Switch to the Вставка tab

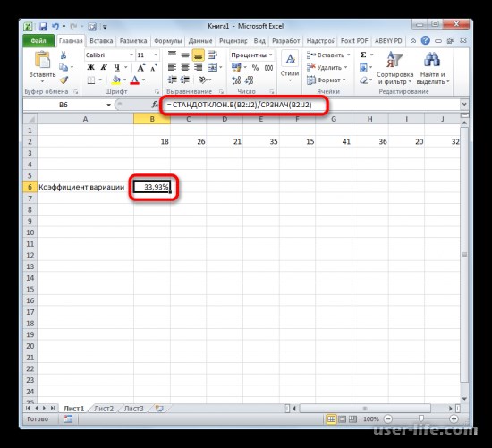(101, 41)
